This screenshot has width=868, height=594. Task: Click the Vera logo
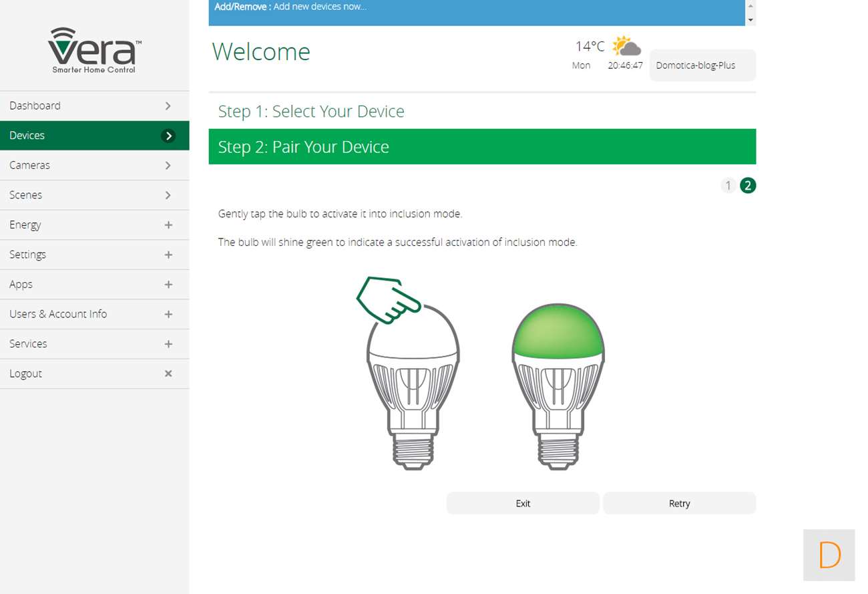(x=94, y=50)
